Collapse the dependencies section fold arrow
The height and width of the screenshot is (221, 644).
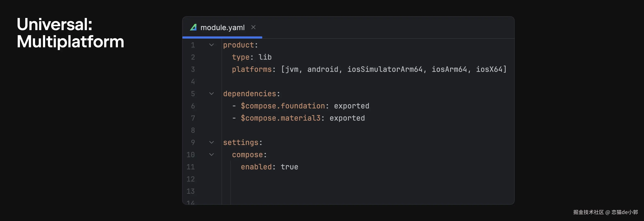click(212, 94)
